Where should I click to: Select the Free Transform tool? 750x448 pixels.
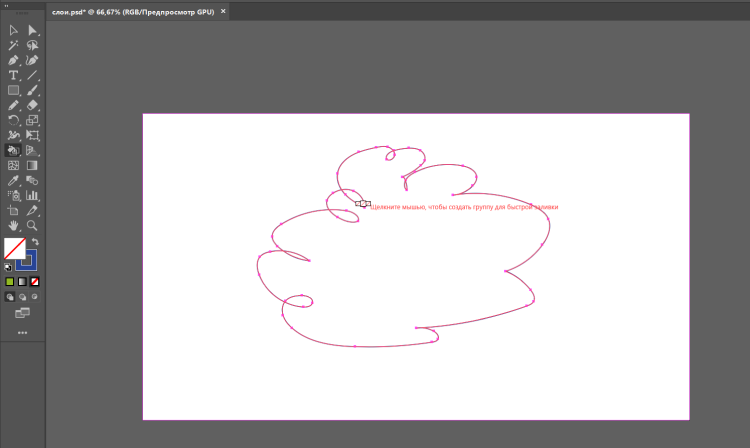click(32, 135)
